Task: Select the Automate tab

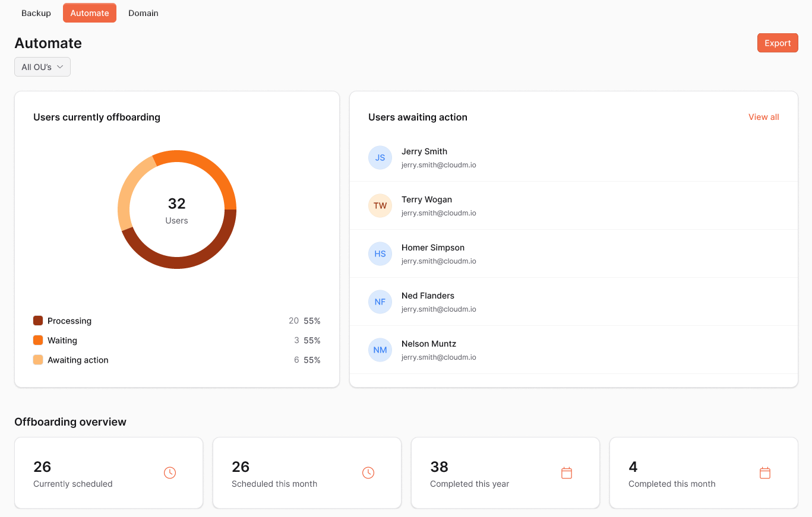Action: point(90,13)
